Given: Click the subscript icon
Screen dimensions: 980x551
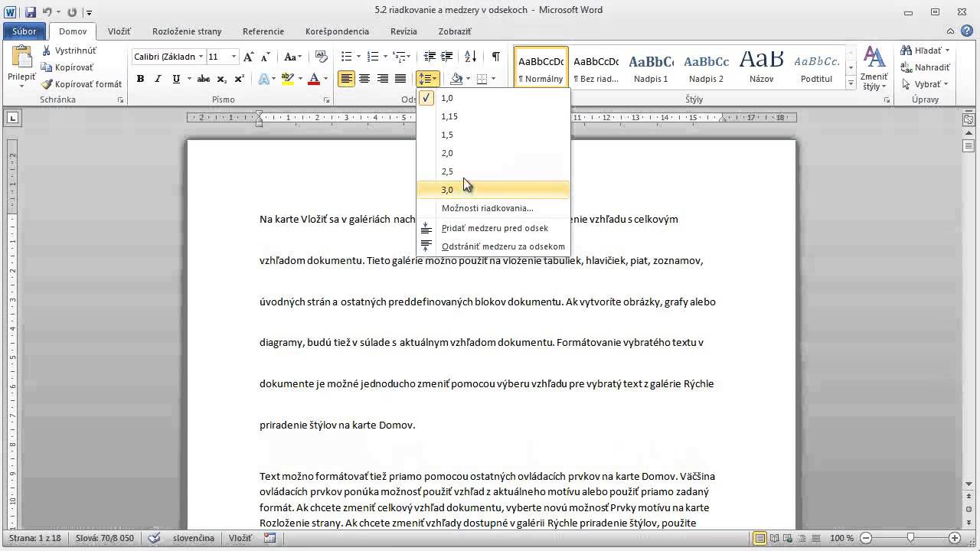Looking at the screenshot, I should [x=221, y=79].
